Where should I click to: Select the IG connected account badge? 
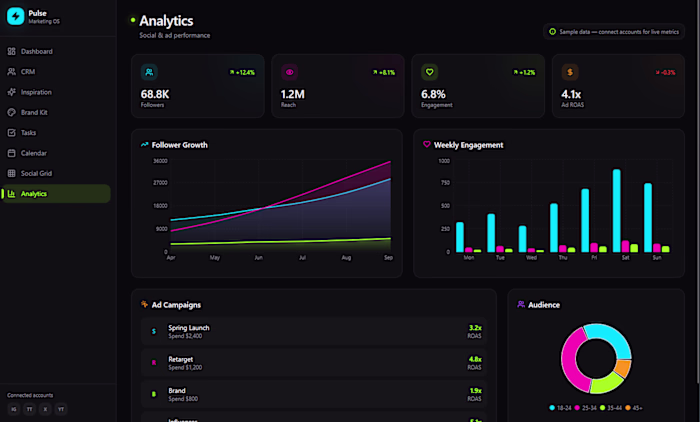[14, 409]
